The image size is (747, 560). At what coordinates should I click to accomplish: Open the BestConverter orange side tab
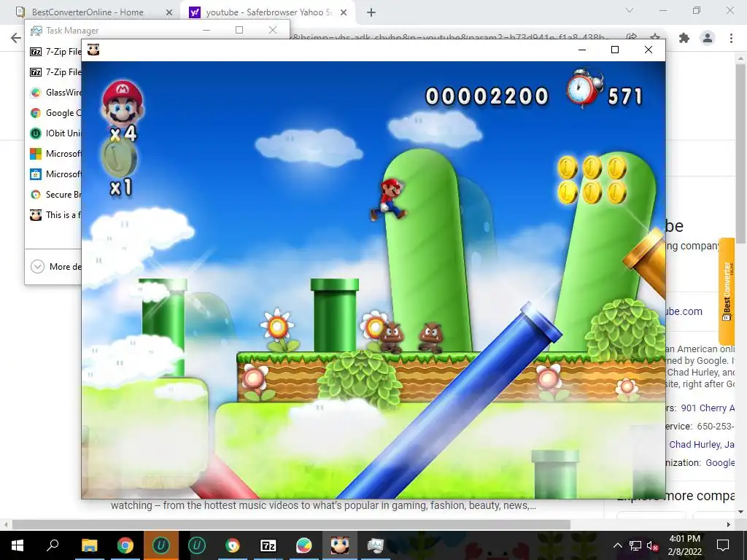tap(727, 292)
